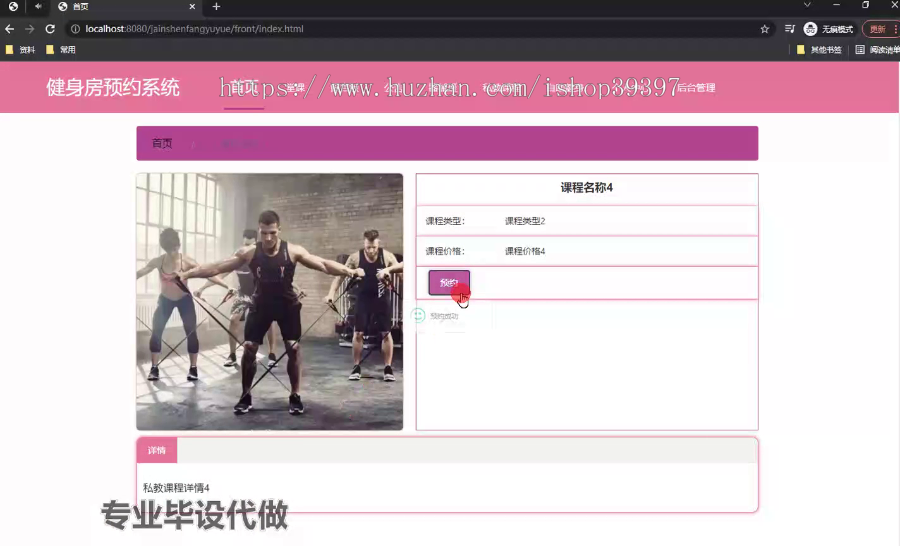Expand the tab search chevron
Image resolution: width=900 pixels, height=546 pixels.
pos(807,5)
